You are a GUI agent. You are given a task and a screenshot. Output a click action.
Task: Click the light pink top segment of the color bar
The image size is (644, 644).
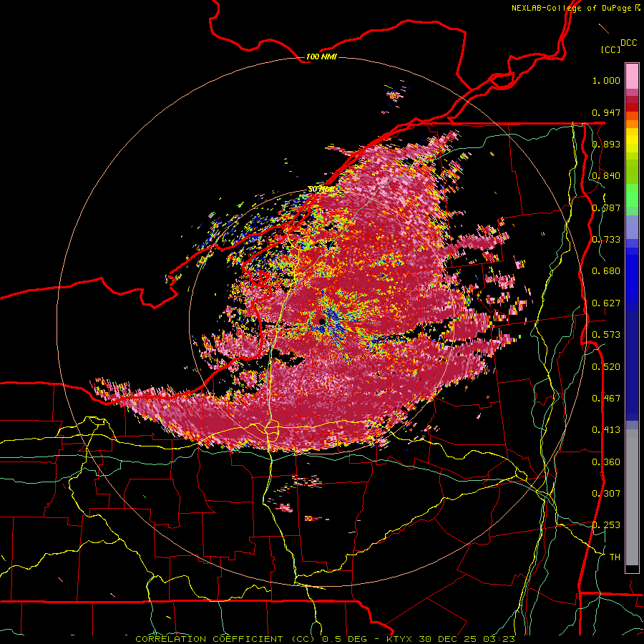tap(632, 76)
